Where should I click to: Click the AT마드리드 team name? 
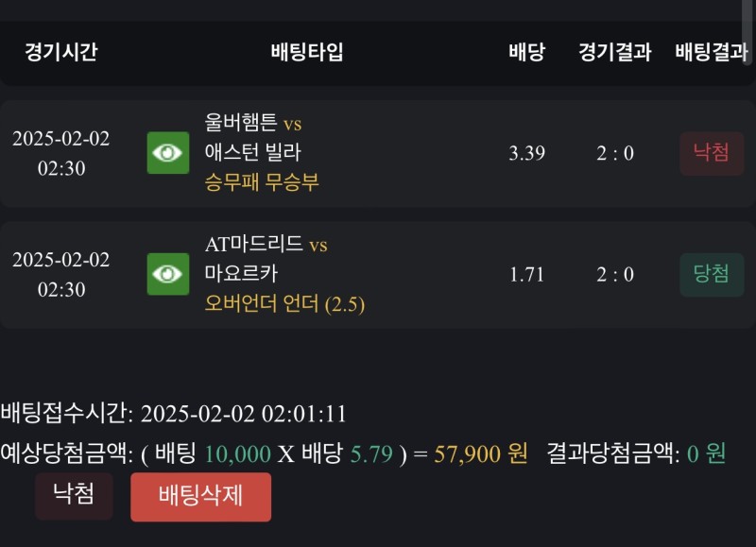[254, 244]
